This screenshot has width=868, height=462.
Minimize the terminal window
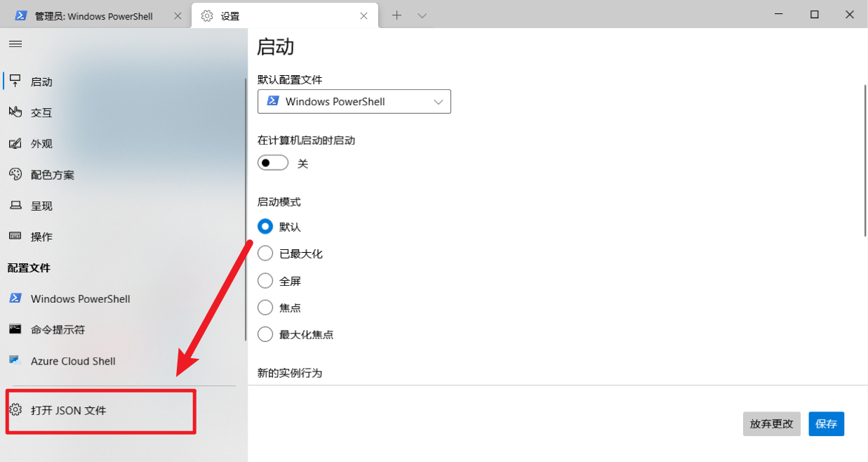(x=779, y=15)
